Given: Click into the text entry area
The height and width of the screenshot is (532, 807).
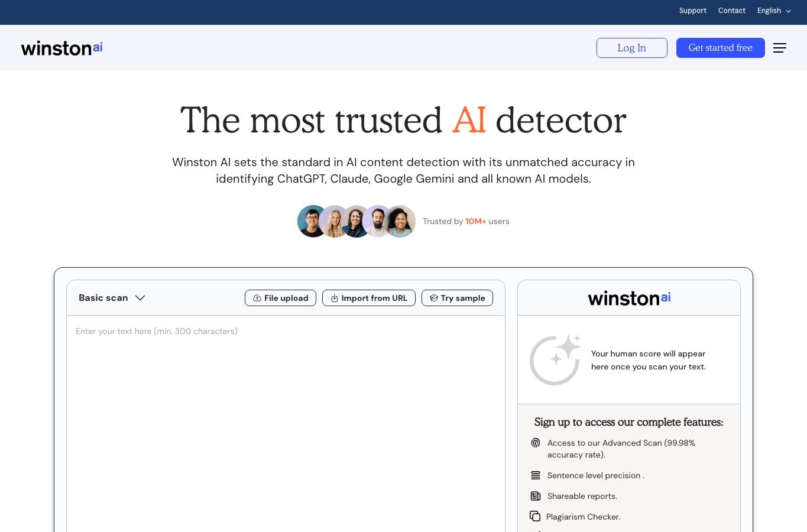Looking at the screenshot, I should pyautogui.click(x=286, y=423).
